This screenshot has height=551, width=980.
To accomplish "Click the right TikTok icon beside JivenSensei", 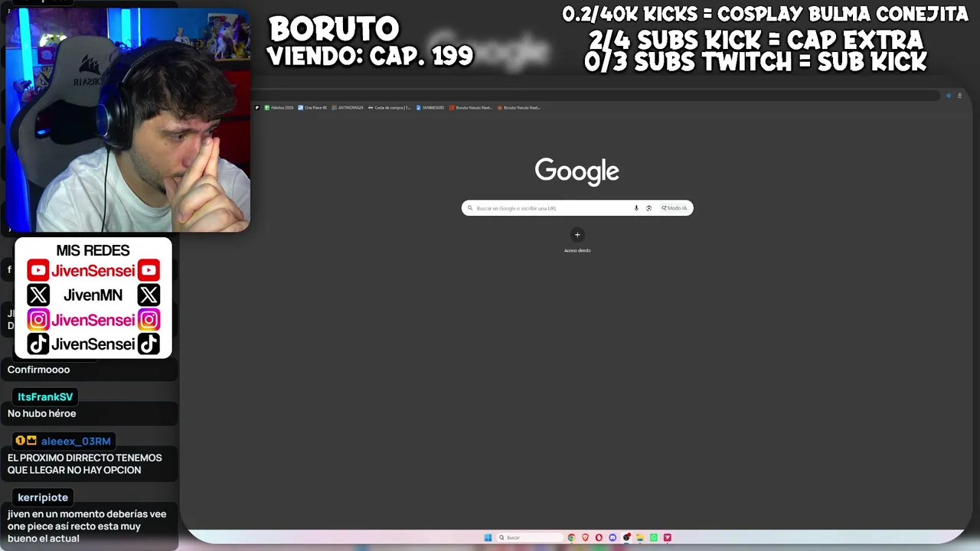I will (x=149, y=344).
